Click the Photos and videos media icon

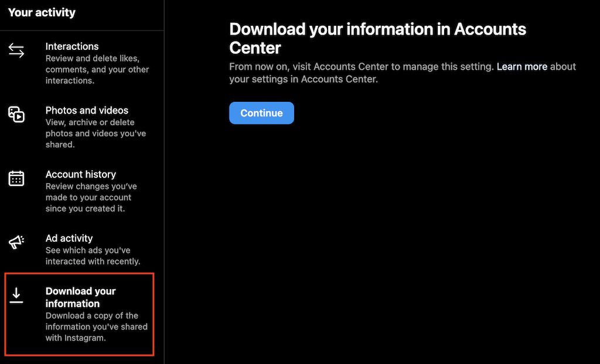(16, 114)
